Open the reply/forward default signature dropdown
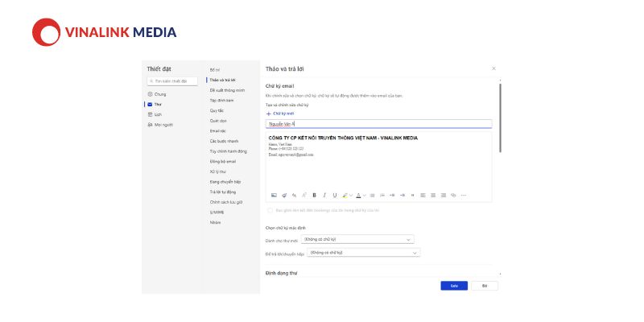 click(x=364, y=253)
